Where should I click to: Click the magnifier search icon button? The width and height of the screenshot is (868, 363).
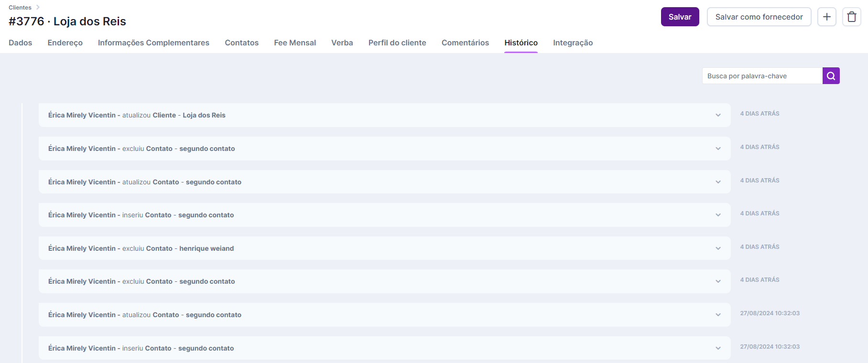[x=831, y=76]
